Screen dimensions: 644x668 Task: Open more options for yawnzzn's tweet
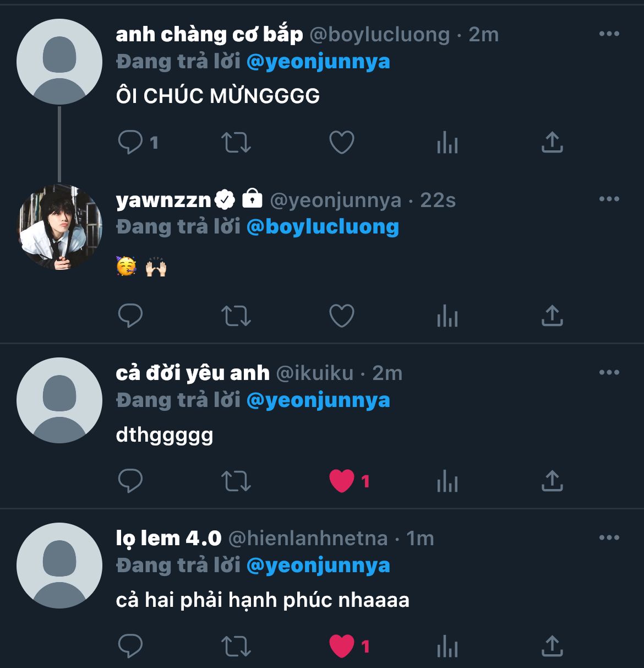(x=609, y=199)
